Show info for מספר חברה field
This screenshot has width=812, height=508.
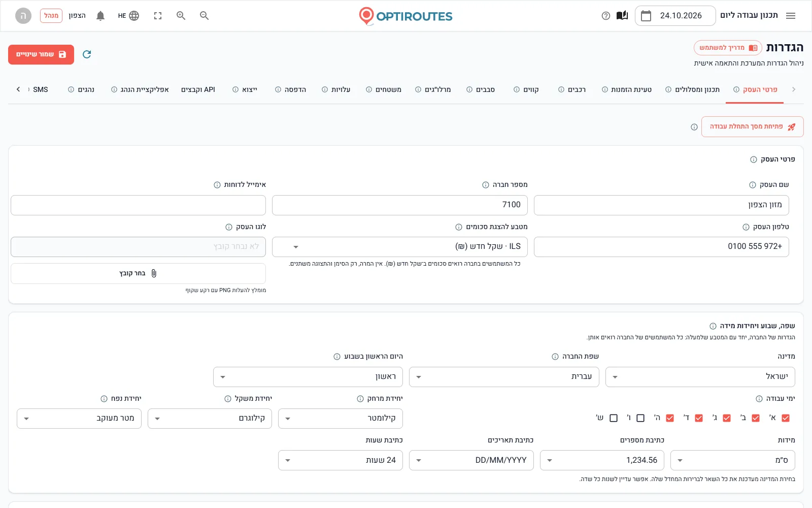point(486,185)
